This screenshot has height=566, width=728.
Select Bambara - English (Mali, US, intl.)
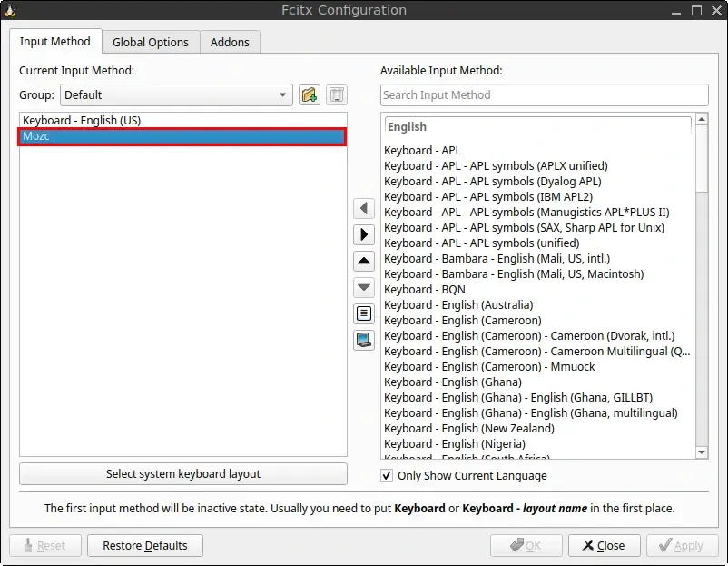click(x=537, y=258)
